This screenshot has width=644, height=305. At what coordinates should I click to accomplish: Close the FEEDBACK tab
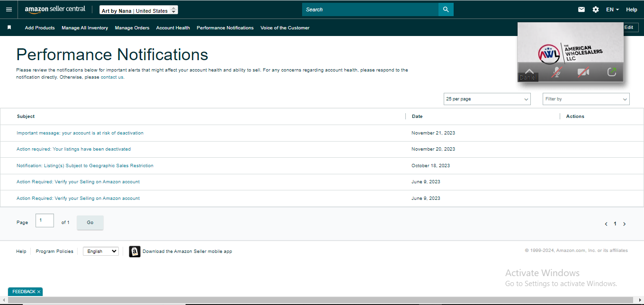coord(39,292)
